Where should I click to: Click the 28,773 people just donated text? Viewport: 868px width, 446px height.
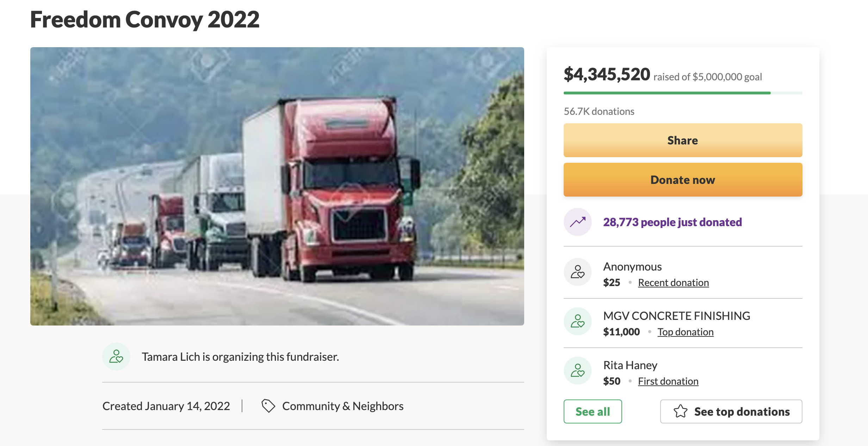(x=672, y=222)
